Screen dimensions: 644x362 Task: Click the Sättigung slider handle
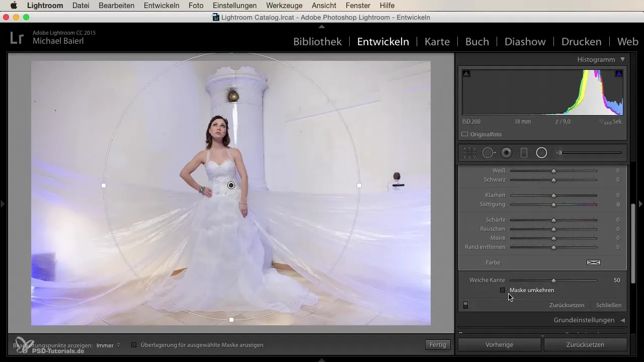[x=553, y=205]
